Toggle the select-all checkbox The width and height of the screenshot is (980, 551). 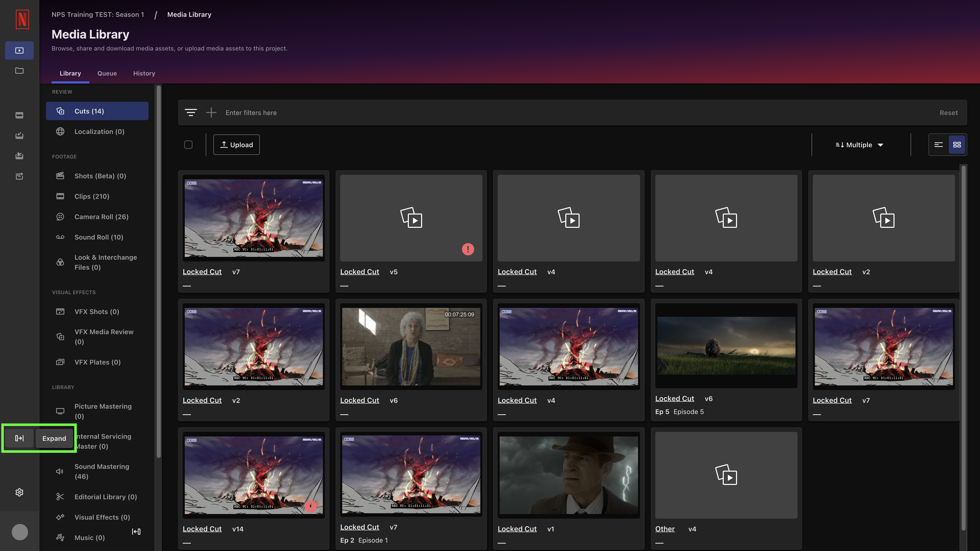[x=188, y=145]
